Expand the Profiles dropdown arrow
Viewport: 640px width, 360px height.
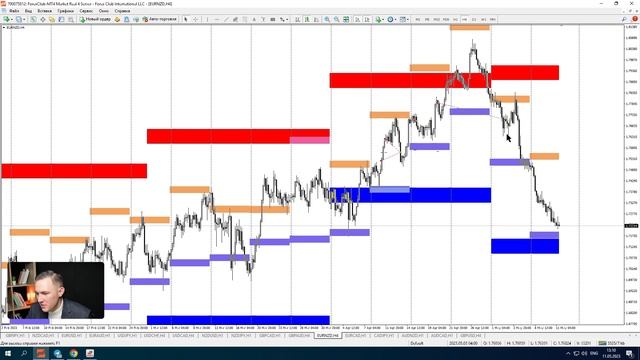click(24, 19)
